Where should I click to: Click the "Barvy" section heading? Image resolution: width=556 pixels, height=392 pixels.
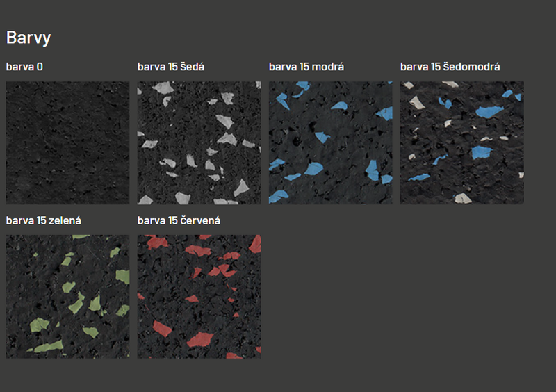[x=28, y=38]
